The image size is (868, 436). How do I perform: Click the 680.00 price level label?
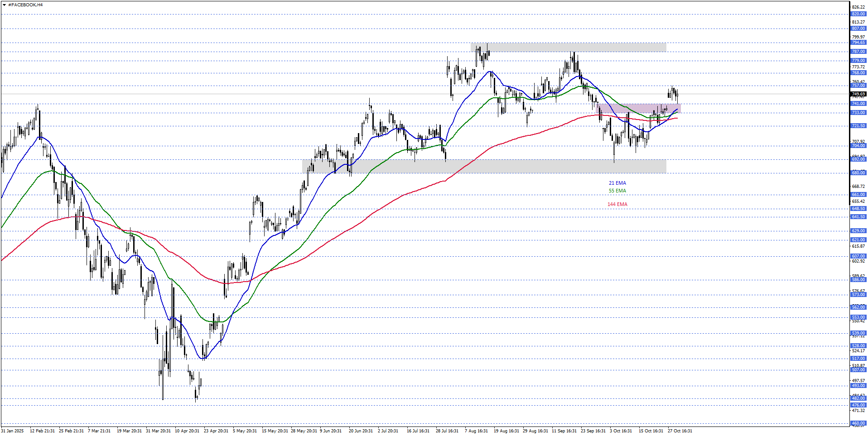[858, 173]
